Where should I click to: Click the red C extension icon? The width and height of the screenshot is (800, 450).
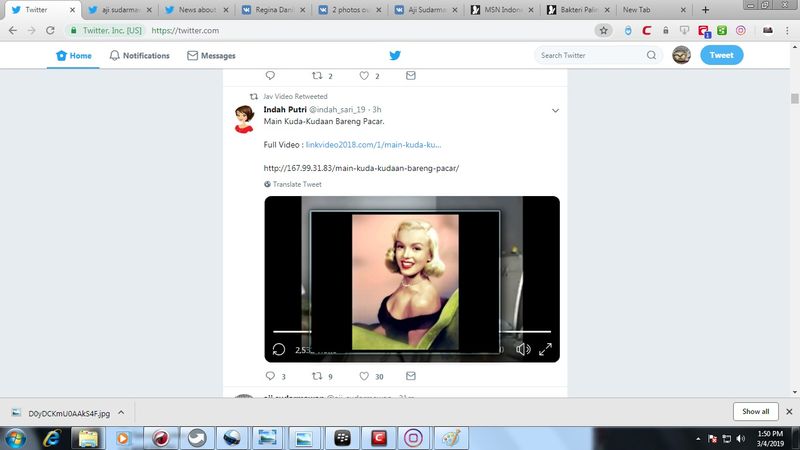pyautogui.click(x=646, y=31)
